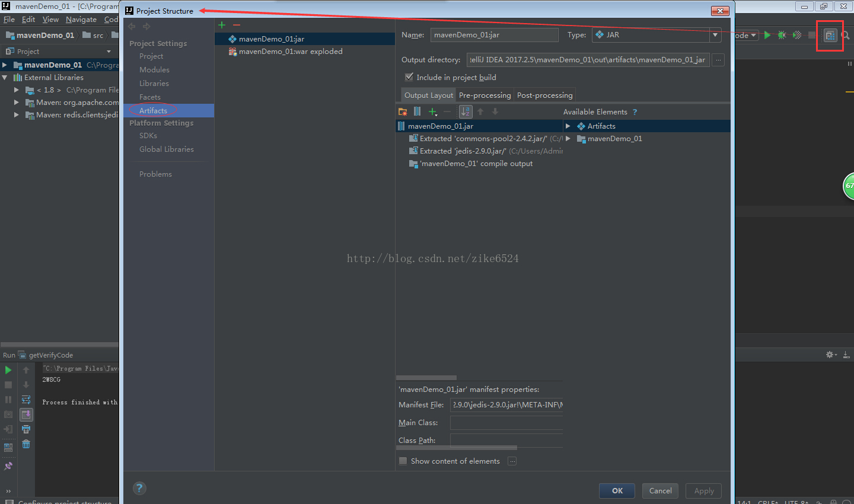854x504 pixels.
Task: Clear all Run console output trash icon
Action: click(26, 444)
